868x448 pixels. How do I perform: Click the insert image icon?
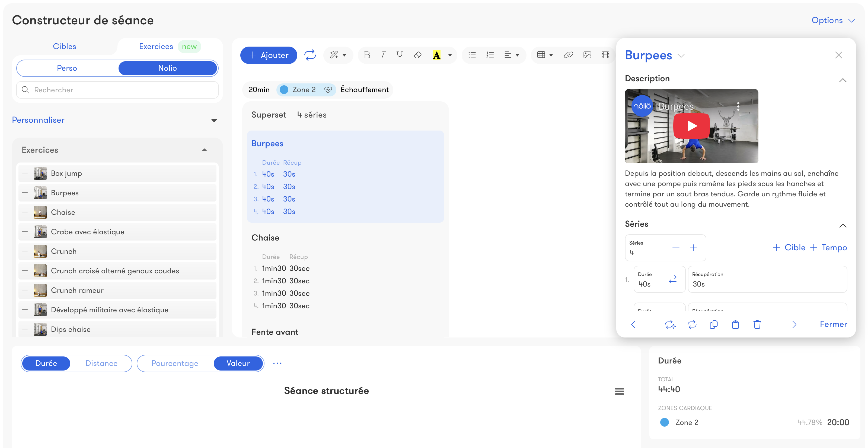coord(587,55)
